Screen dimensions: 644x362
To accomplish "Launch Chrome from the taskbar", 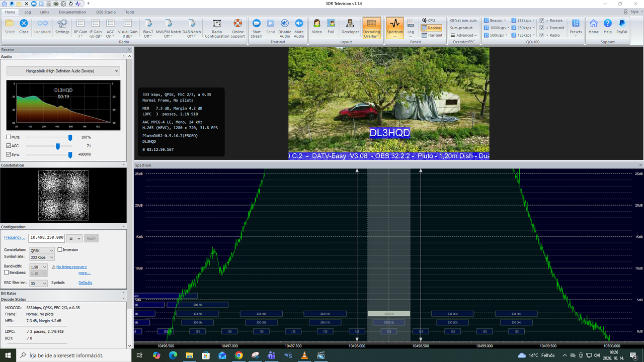I will (x=238, y=355).
